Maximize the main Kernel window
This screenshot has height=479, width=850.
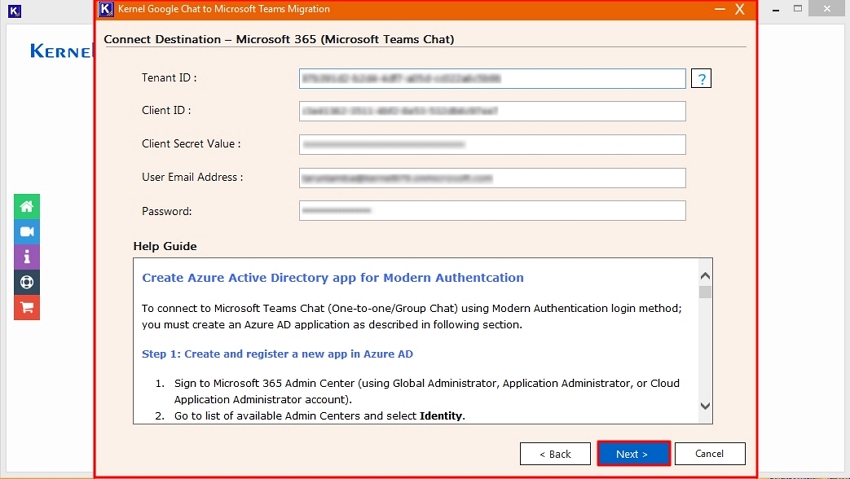[x=798, y=9]
